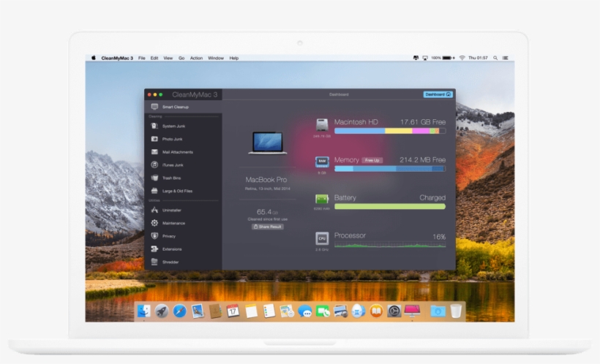The image size is (600, 364).
Task: Click the MacBook Pro laptop image
Action: point(268,143)
